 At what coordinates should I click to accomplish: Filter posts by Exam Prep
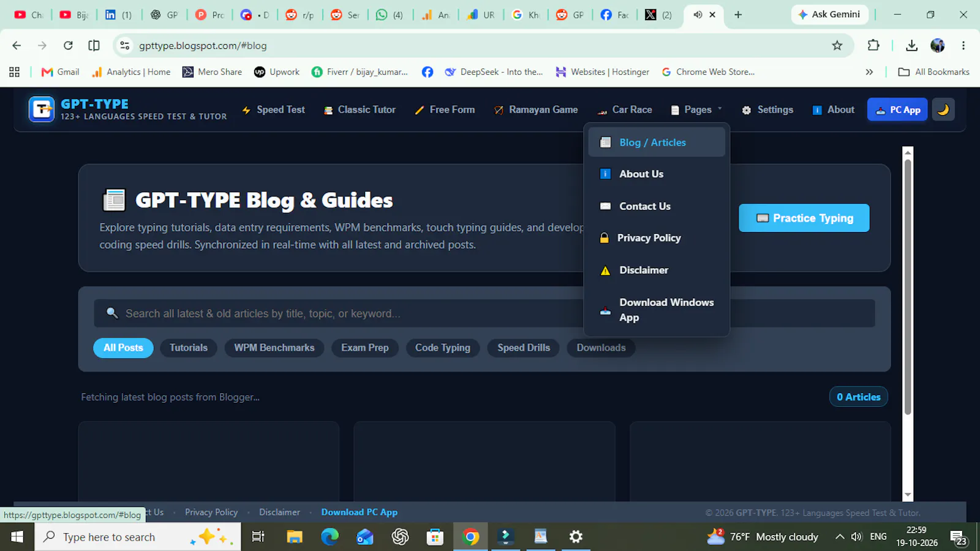pos(365,348)
